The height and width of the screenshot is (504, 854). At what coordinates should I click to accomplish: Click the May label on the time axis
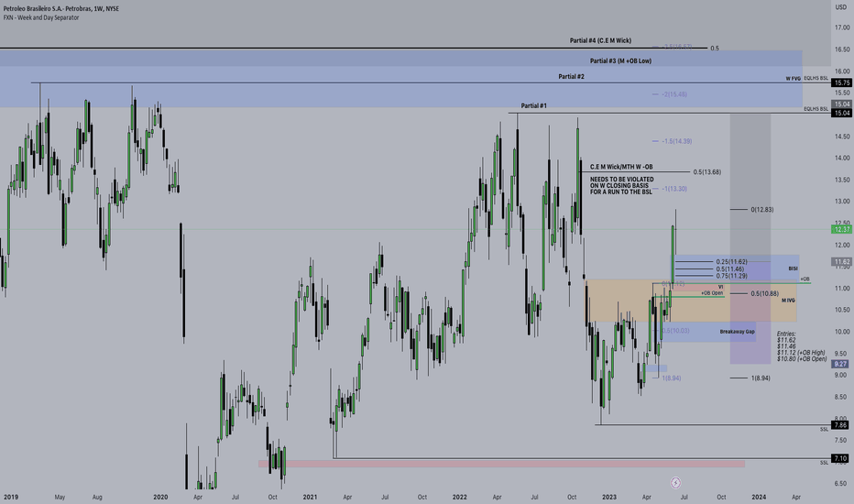(60, 497)
